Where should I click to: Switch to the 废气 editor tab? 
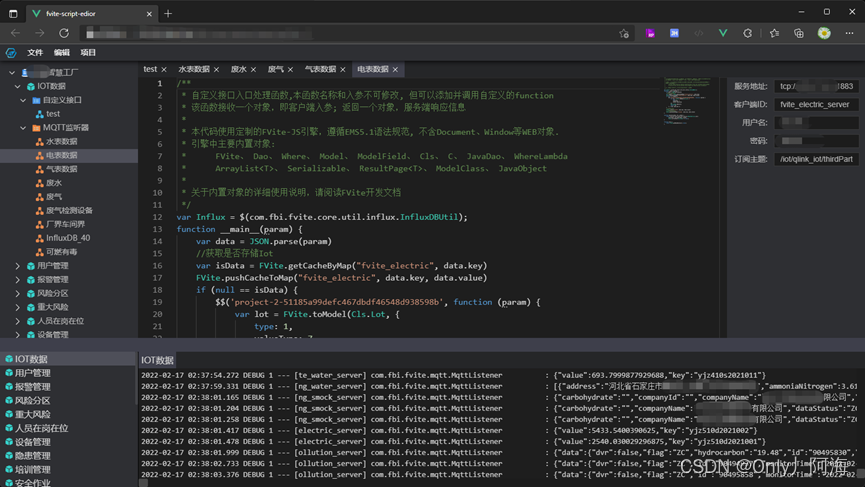[x=276, y=69]
